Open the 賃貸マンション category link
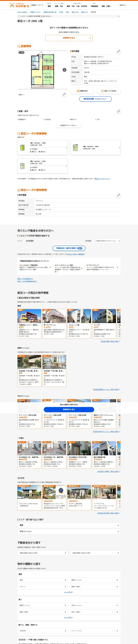The image size is (138, 644). point(95,580)
